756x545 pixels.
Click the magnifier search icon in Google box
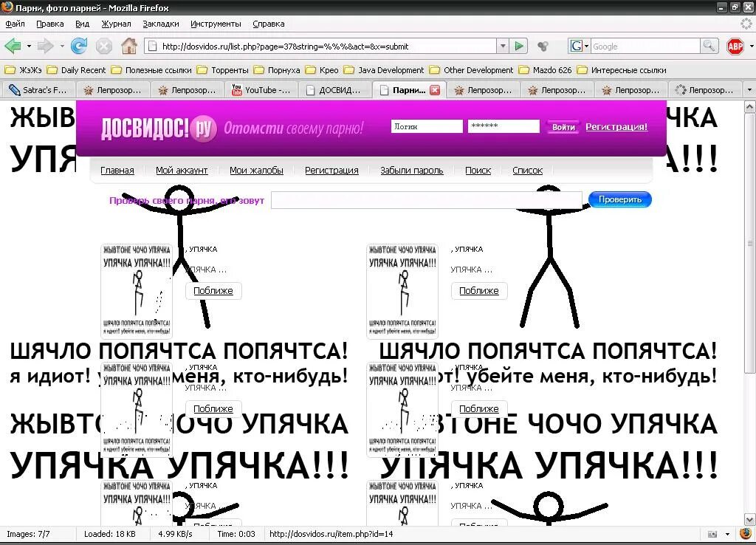click(709, 47)
